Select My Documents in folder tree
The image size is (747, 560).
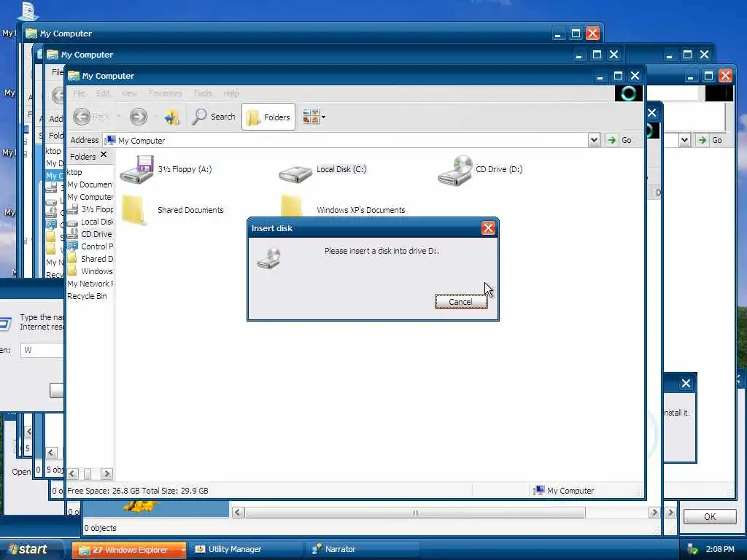(90, 184)
